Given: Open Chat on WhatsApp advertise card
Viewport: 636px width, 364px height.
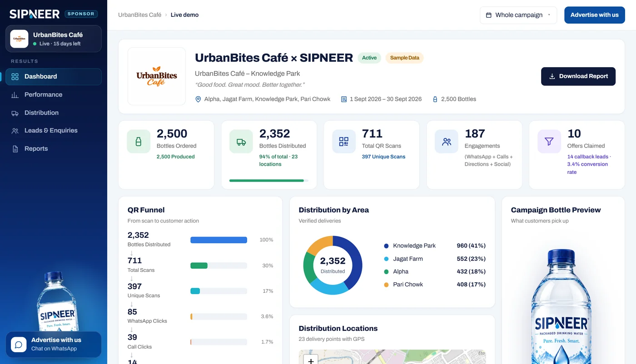Looking at the screenshot, I should [54, 344].
